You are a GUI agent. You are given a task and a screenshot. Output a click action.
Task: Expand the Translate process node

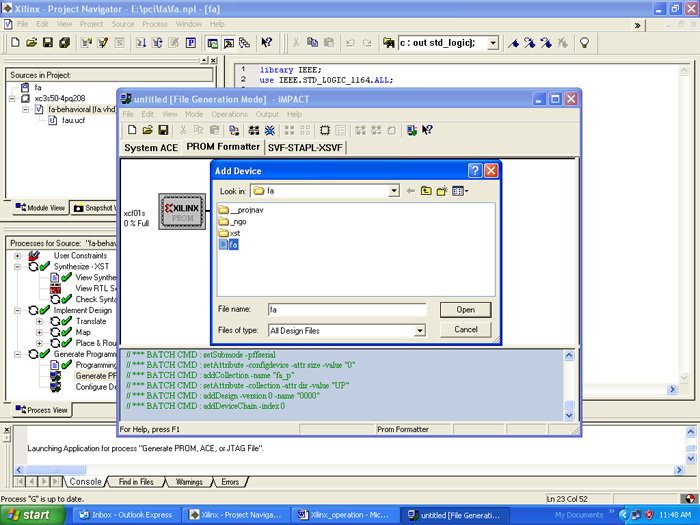tap(39, 321)
